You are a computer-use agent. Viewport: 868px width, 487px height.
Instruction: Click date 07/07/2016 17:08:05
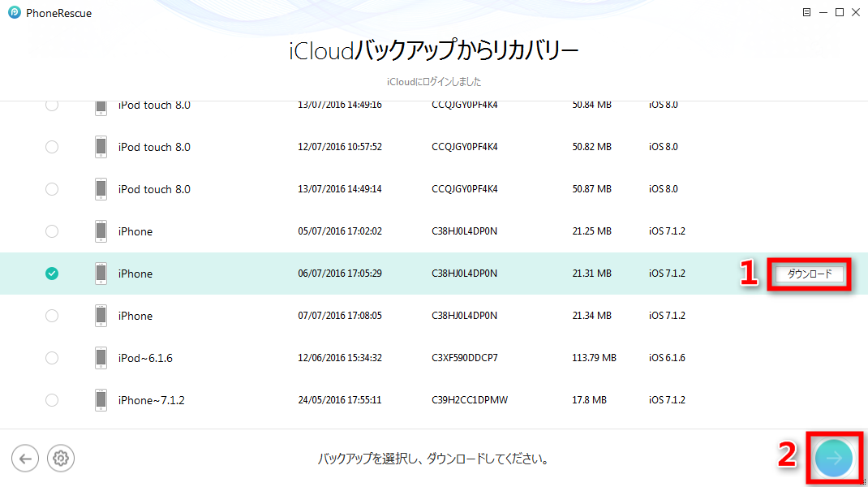(339, 316)
